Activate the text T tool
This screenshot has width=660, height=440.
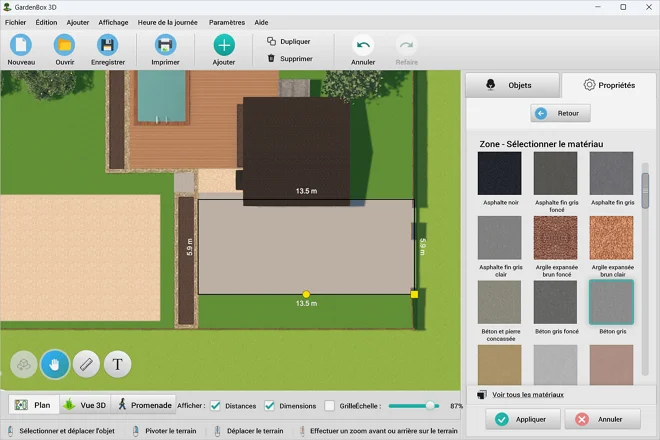click(x=118, y=365)
